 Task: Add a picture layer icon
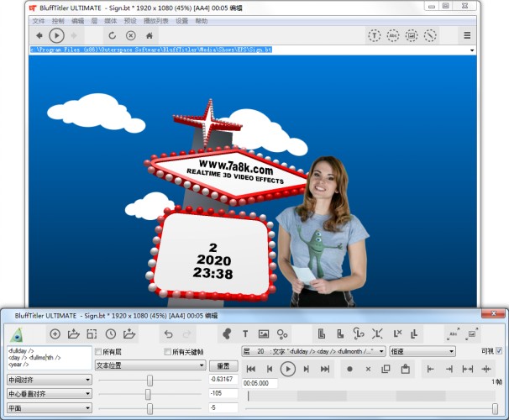264,333
